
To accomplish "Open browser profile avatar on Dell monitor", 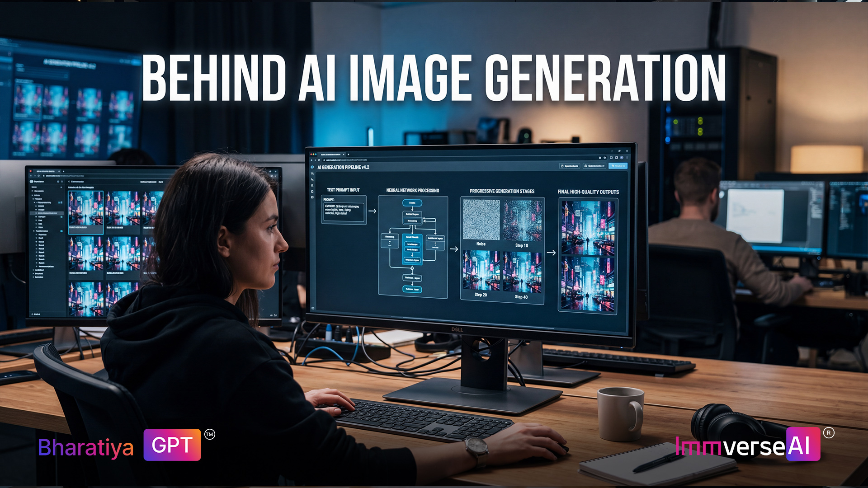I will 622,158.
